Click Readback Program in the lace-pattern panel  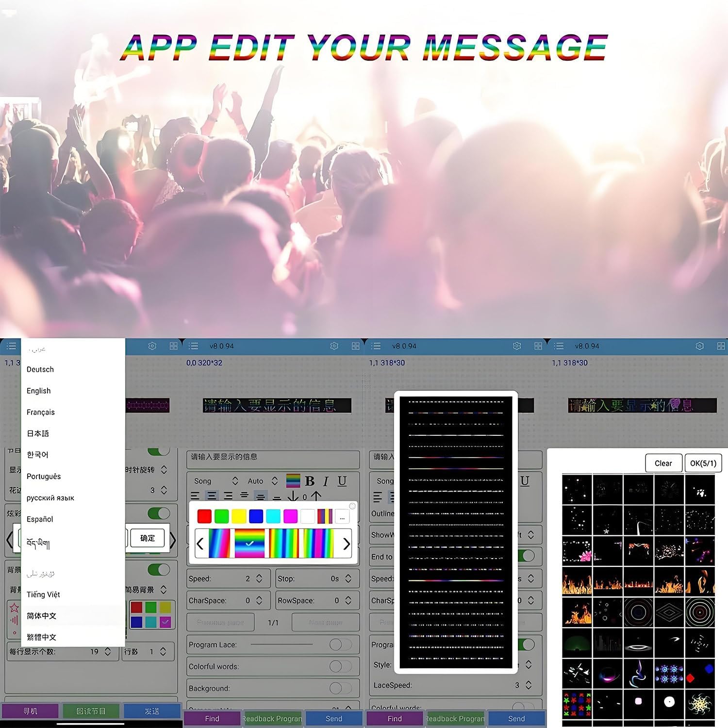[455, 718]
